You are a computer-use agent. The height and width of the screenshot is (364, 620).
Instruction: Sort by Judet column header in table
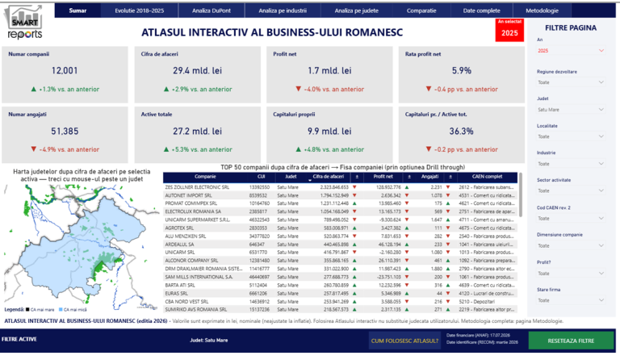(x=291, y=177)
